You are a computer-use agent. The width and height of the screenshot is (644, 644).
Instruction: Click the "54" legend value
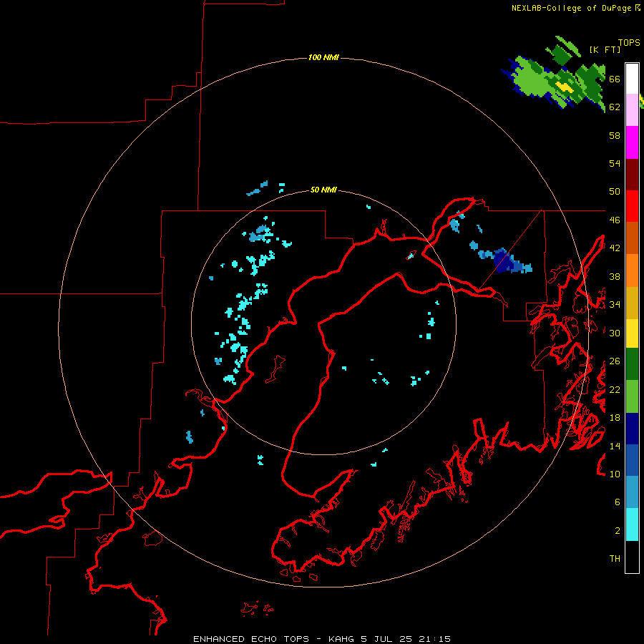tap(615, 163)
